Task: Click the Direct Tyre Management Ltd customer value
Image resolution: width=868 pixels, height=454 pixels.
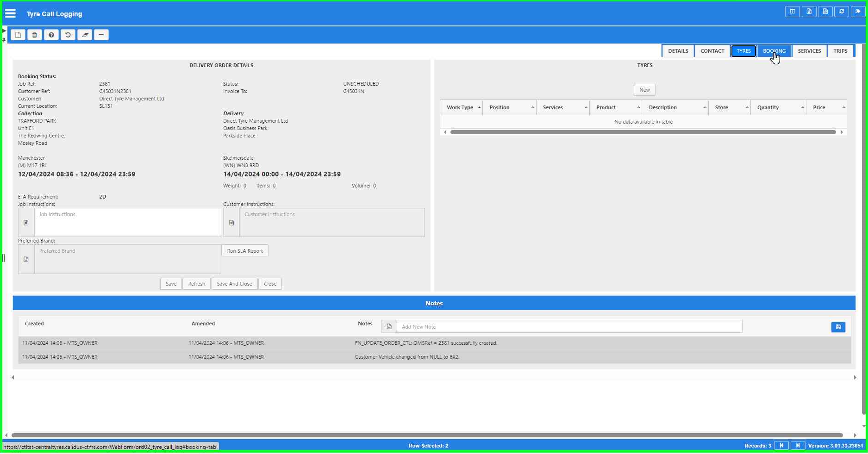Action: click(131, 99)
